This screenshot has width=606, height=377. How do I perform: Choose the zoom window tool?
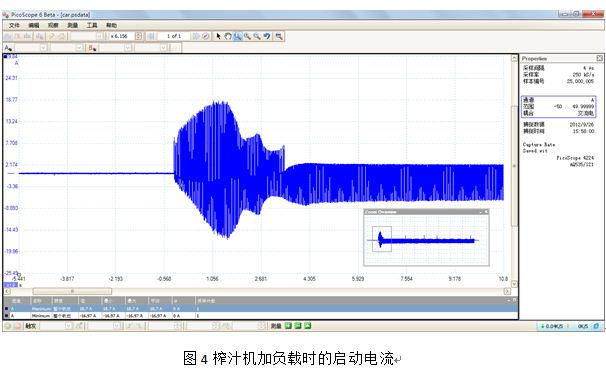click(x=237, y=36)
